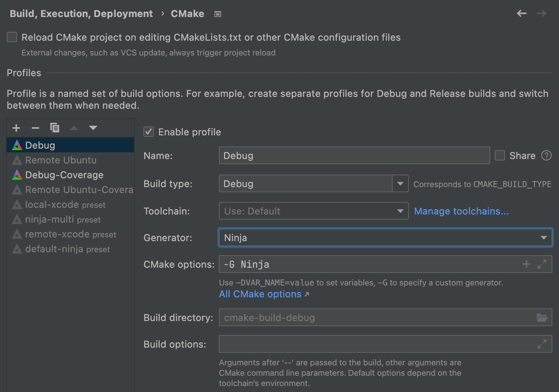Click the local-xcode preset icon
The width and height of the screenshot is (559, 392).
coord(17,204)
